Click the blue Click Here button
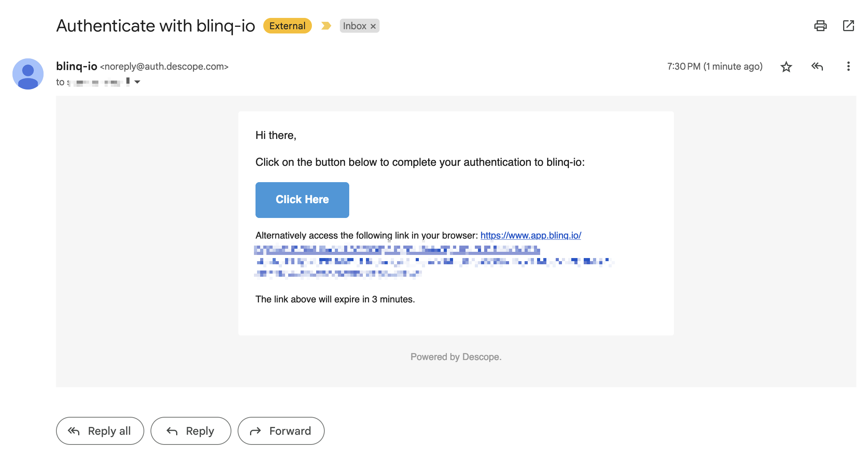868x476 pixels. [x=302, y=200]
